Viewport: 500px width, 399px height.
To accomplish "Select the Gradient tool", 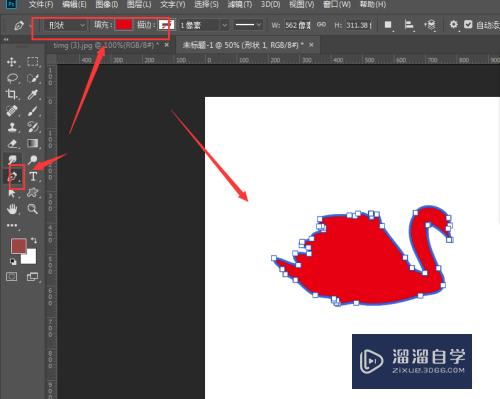I will pos(33,143).
